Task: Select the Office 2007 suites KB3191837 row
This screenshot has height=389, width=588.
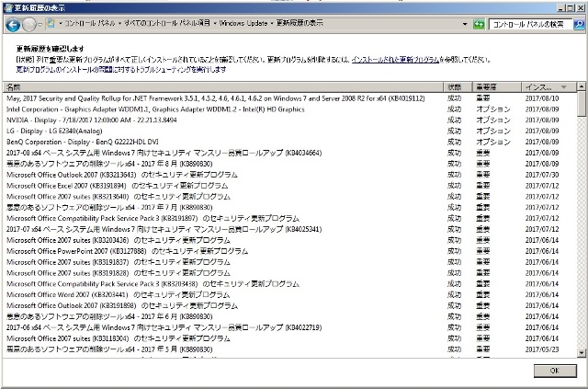Action: 289,262
